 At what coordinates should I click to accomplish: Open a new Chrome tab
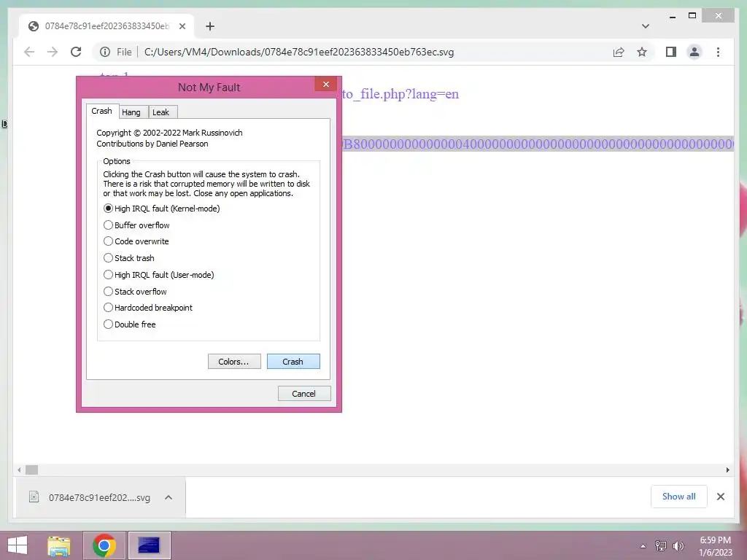click(210, 26)
